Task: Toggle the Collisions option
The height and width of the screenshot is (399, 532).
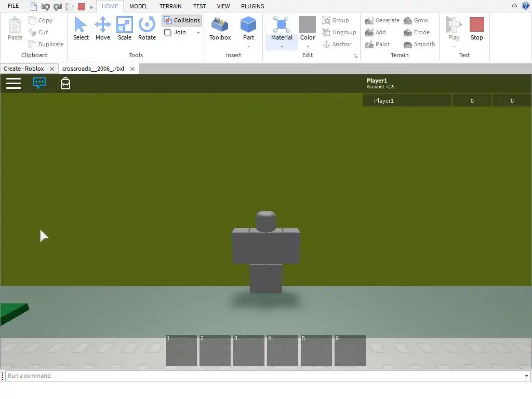Action: point(182,20)
